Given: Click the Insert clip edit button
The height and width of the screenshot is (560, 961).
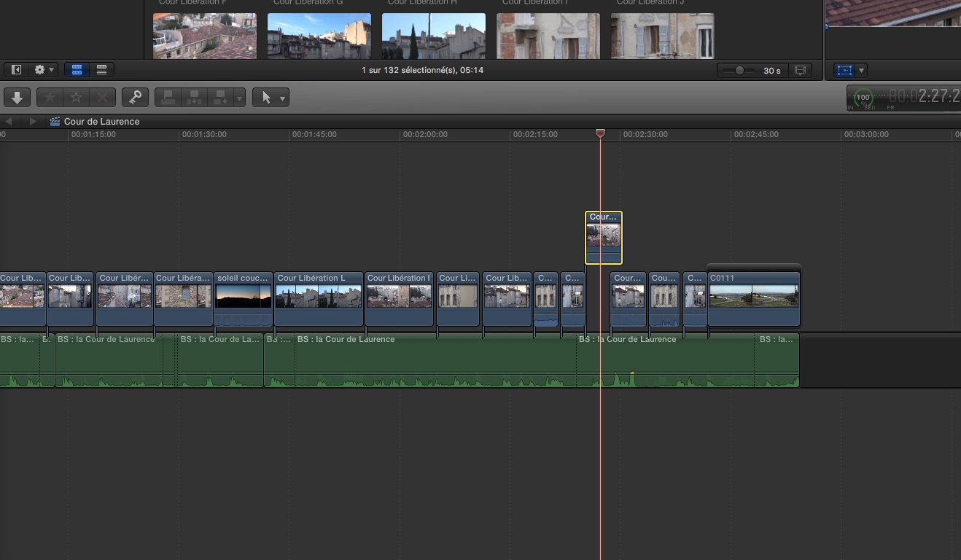Looking at the screenshot, I should (x=194, y=97).
